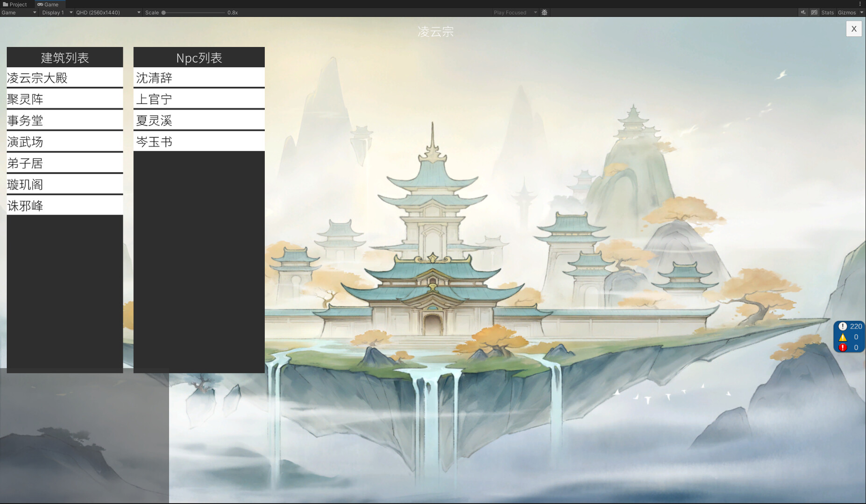Click the 0.8x scale value
The image size is (866, 504).
233,13
